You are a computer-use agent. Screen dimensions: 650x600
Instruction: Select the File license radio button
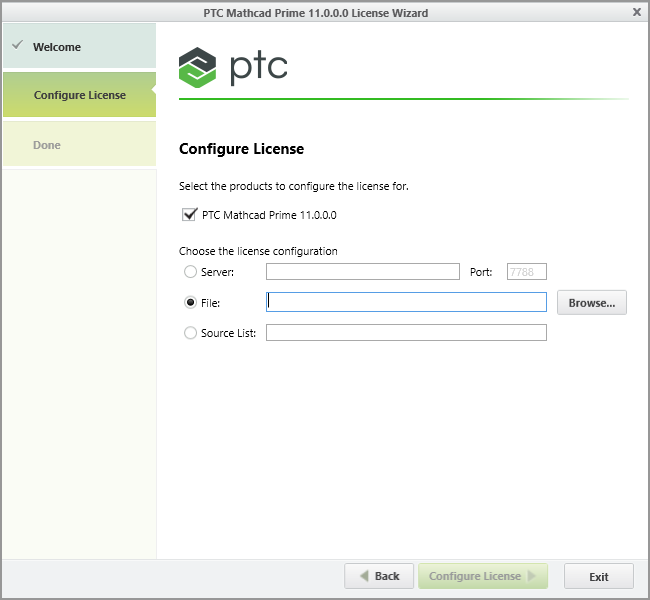tap(190, 303)
